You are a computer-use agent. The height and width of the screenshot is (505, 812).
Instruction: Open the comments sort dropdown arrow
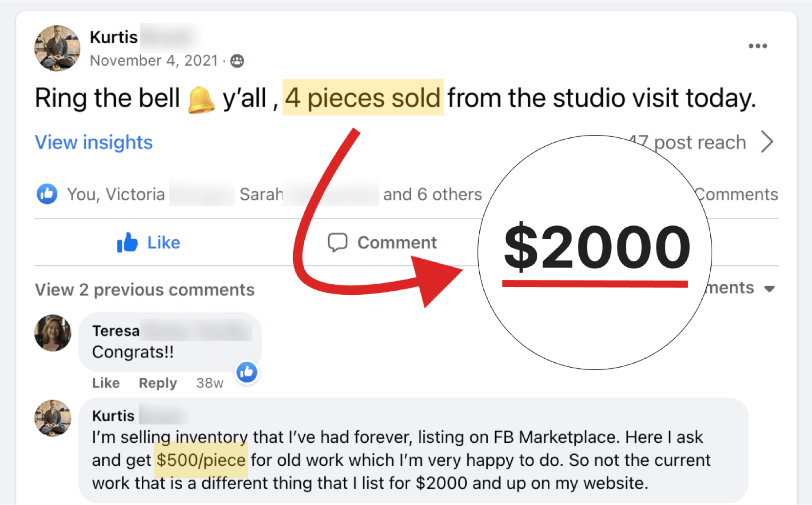click(x=770, y=289)
